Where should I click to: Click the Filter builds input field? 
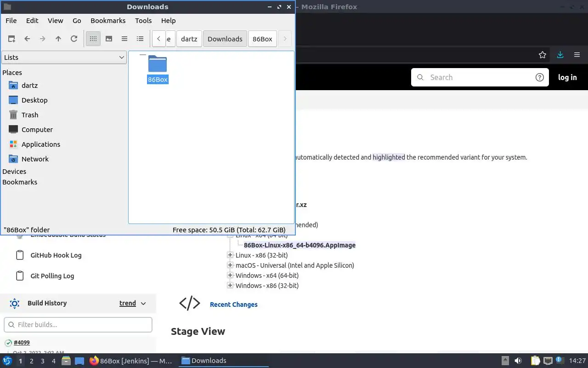(78, 325)
